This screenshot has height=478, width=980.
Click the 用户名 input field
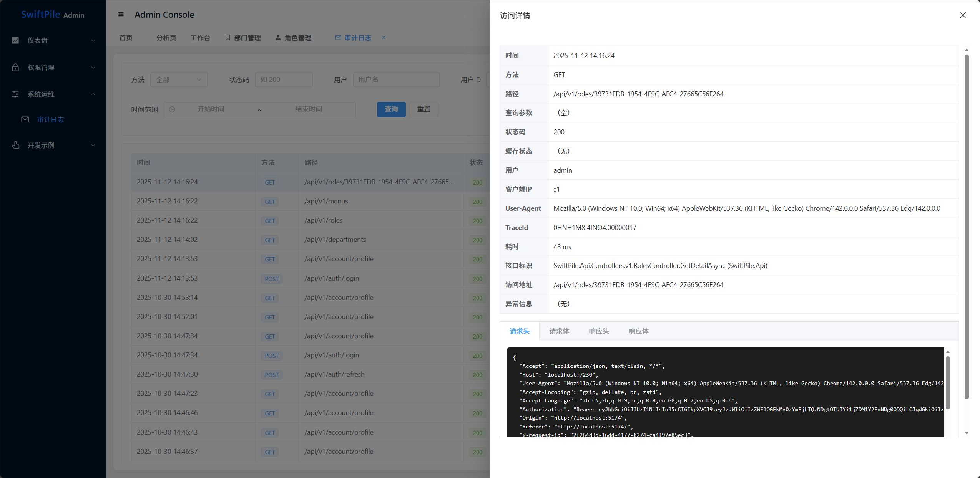(x=396, y=79)
